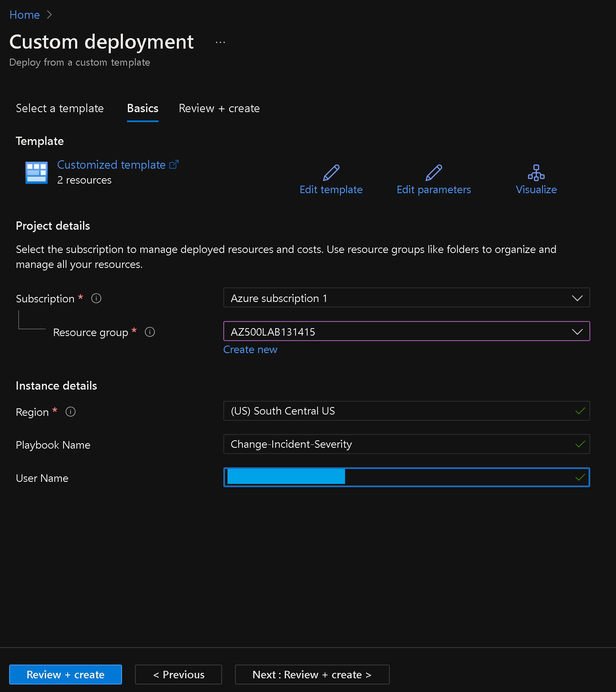Select the Basics tab
This screenshot has height=692, width=616.
tap(143, 108)
